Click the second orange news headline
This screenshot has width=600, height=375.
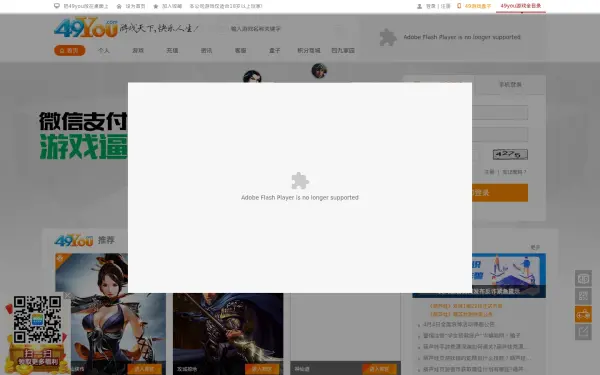[461, 314]
